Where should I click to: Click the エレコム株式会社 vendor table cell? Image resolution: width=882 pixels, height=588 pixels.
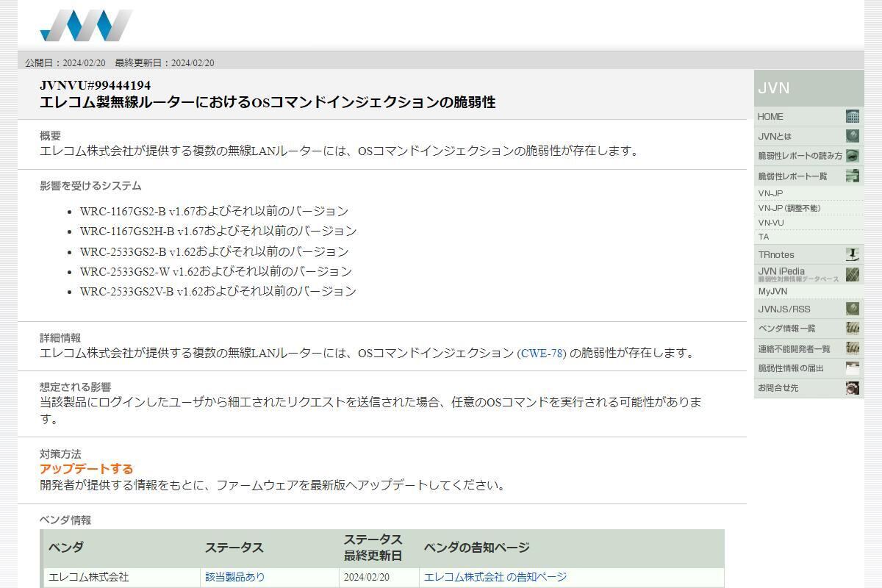(x=123, y=577)
